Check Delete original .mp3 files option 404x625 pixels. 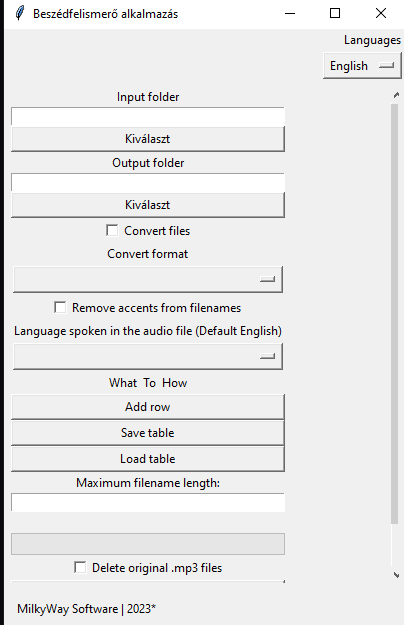tap(80, 567)
